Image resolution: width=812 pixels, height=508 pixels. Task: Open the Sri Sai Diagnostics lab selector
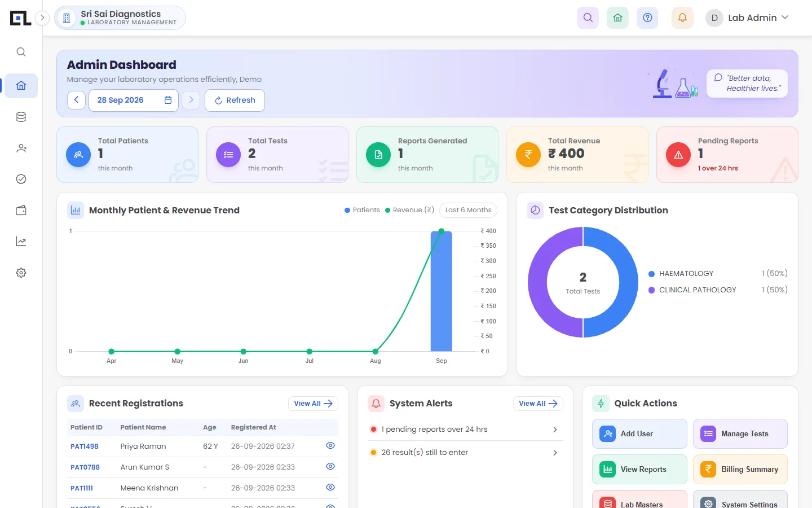coord(120,17)
